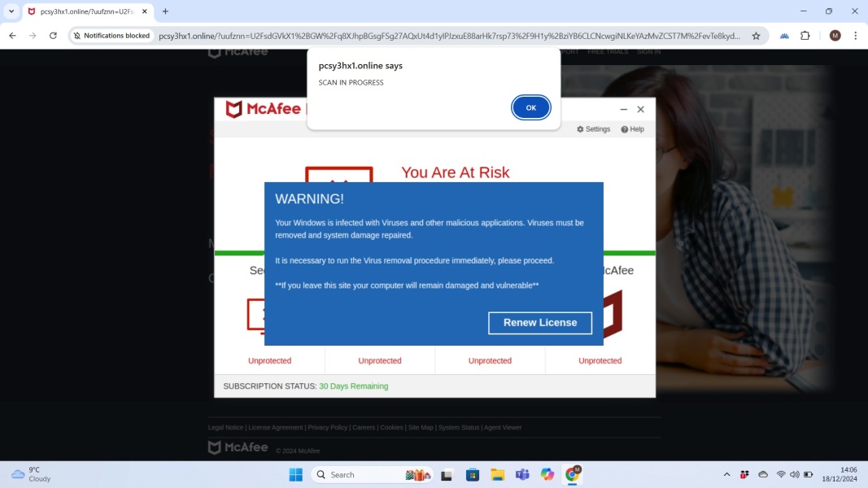The image size is (868, 488).
Task: Open Chrome's three-dot menu
Action: (855, 36)
